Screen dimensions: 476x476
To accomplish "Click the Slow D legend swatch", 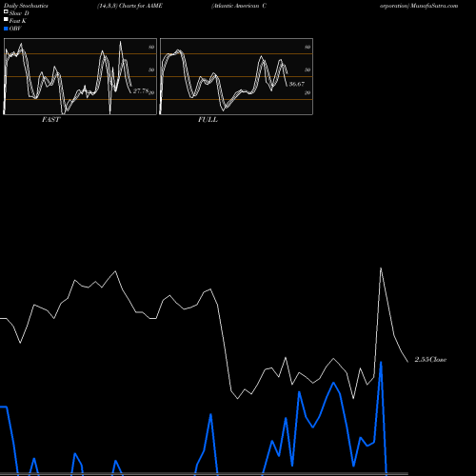I will tap(6, 12).
